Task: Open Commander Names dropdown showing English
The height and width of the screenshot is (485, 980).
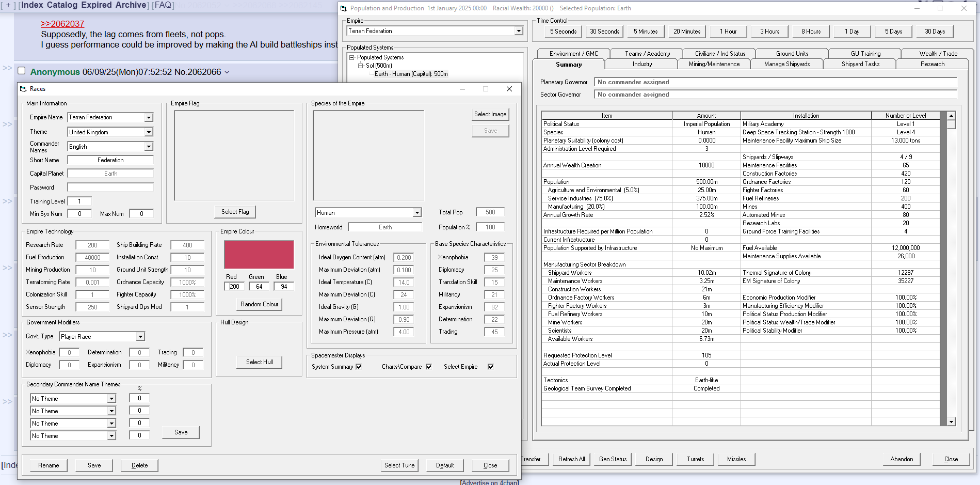Action: (x=149, y=147)
